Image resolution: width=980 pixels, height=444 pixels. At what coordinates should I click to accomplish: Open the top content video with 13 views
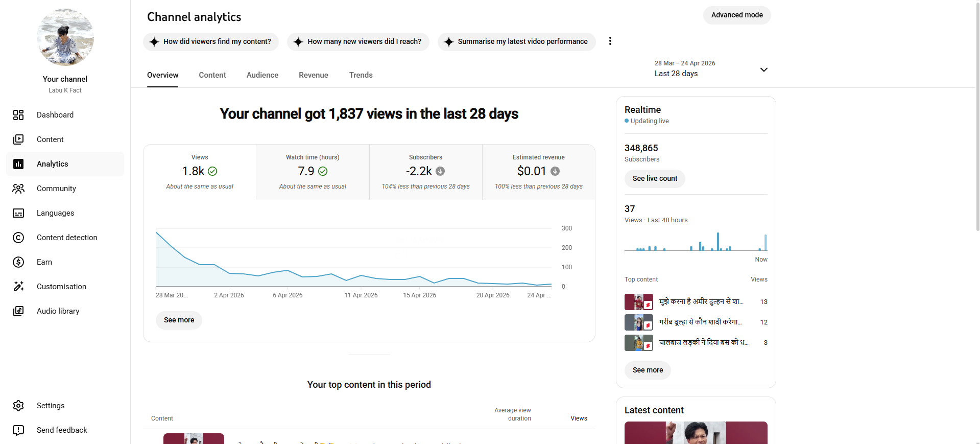pos(696,302)
